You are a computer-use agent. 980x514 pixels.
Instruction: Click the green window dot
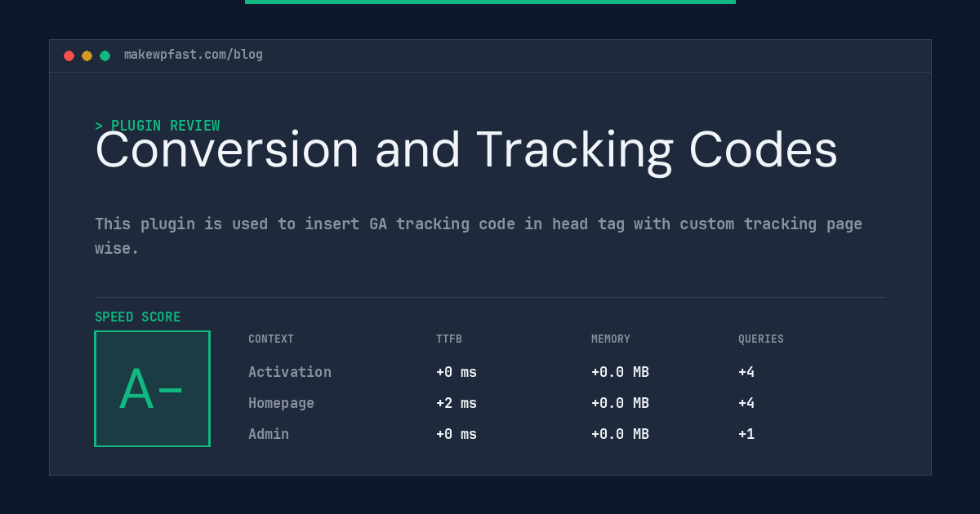[x=105, y=55]
